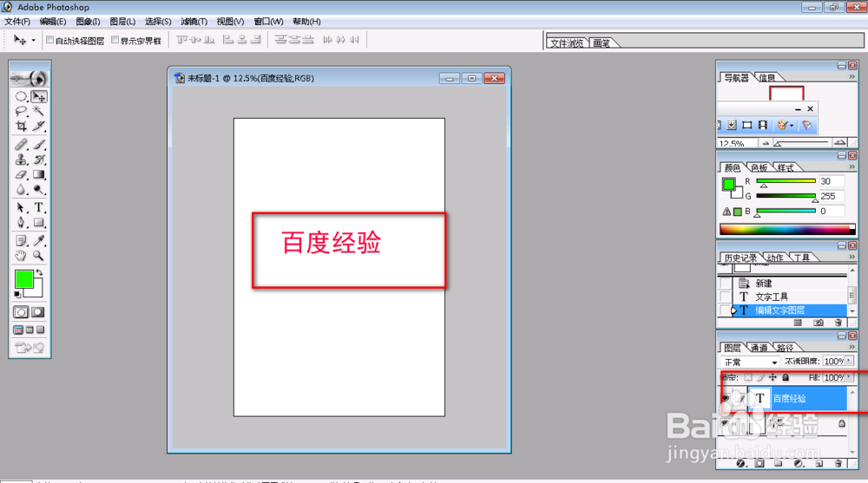
Task: Select the Hand tool
Action: pos(21,256)
